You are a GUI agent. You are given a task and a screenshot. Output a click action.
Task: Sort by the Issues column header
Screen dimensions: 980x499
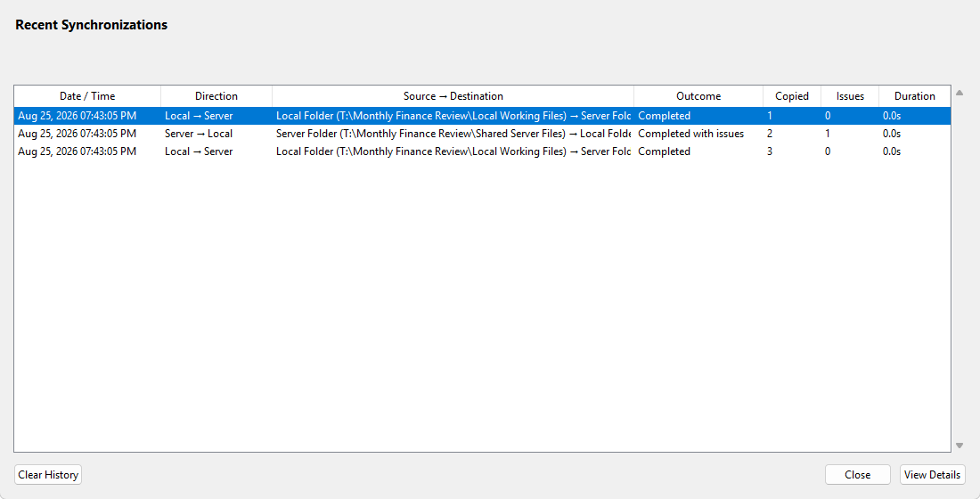tap(850, 96)
